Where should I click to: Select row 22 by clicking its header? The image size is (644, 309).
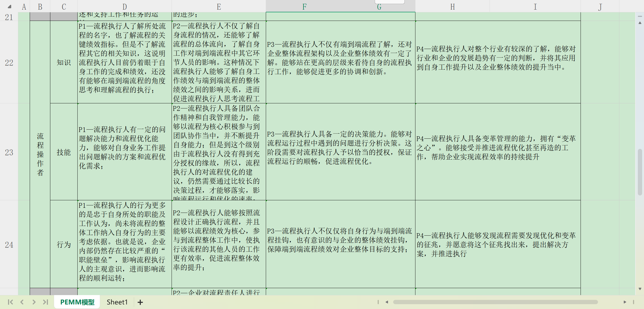[x=9, y=63]
